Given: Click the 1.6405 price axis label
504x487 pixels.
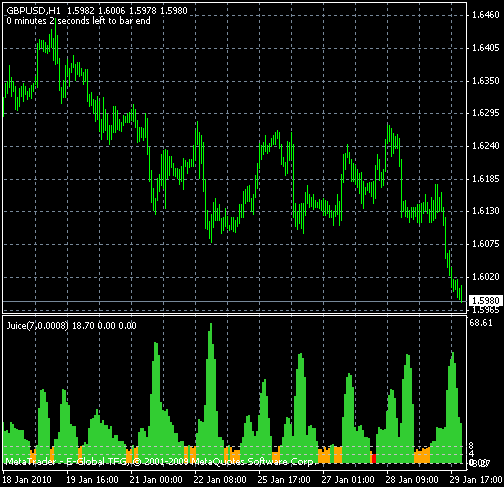Looking at the screenshot, I should pyautogui.click(x=486, y=48).
